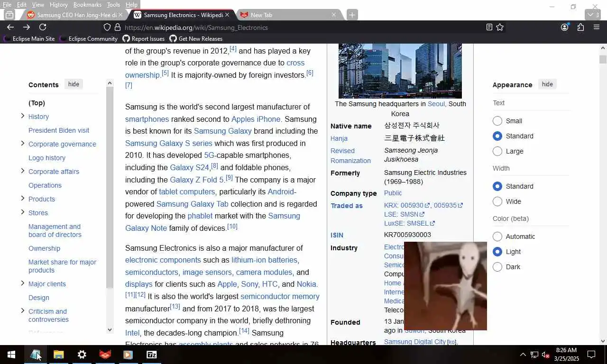This screenshot has width=607, height=364.
Task: Open the Windows Start menu
Action: (11, 355)
